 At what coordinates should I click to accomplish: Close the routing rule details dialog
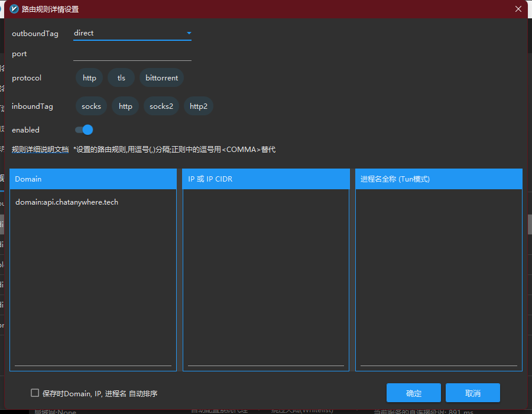coord(518,9)
